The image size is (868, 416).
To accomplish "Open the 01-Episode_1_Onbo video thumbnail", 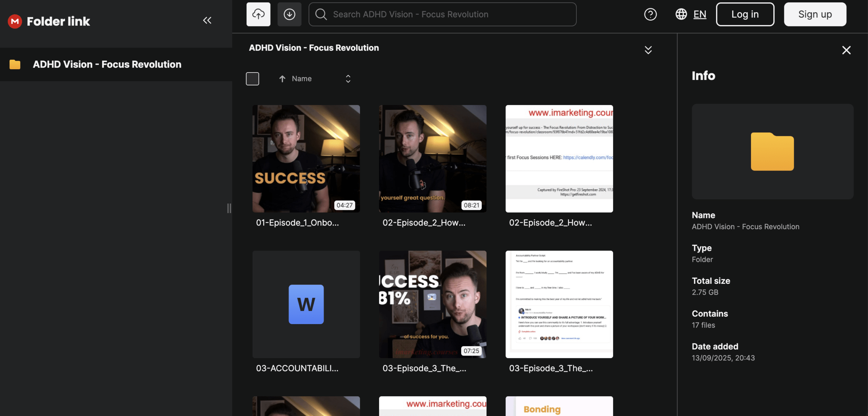I will coord(306,159).
